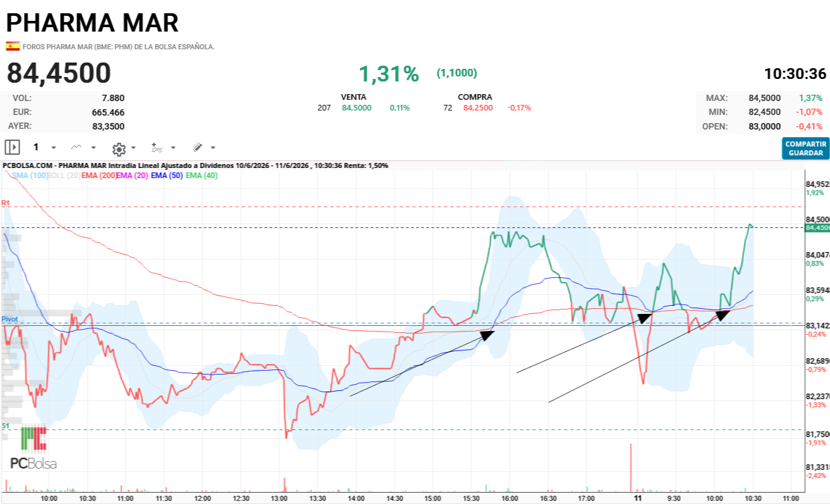Open the chart settings gear icon
This screenshot has width=830, height=504.
tap(118, 148)
